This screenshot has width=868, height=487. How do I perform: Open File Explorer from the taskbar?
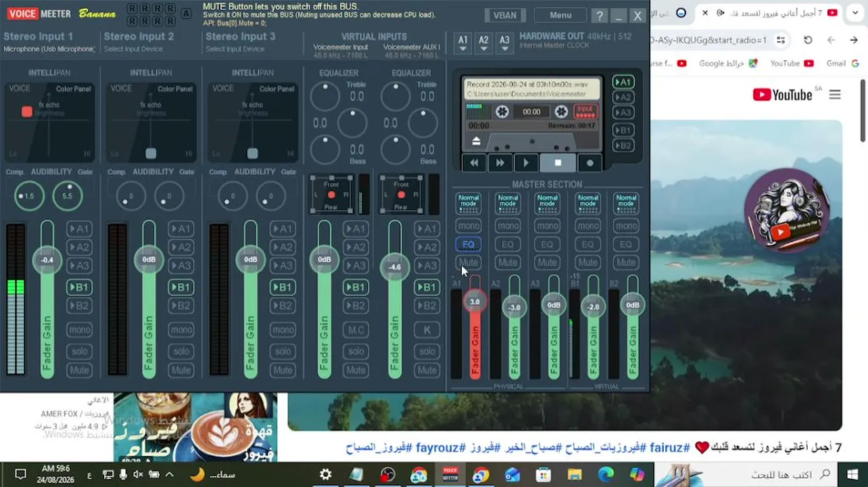575,475
